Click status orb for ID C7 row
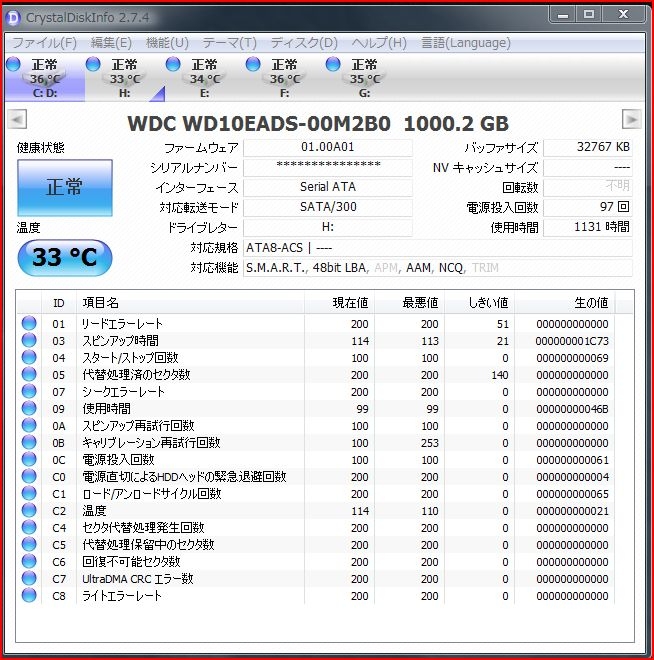 pos(29,578)
